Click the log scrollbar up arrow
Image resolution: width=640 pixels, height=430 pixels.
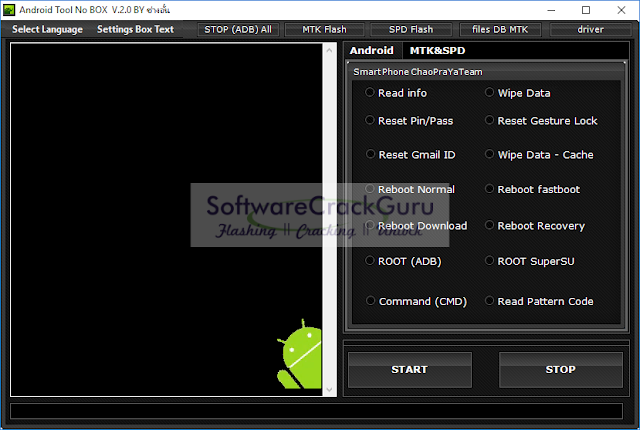[329, 50]
